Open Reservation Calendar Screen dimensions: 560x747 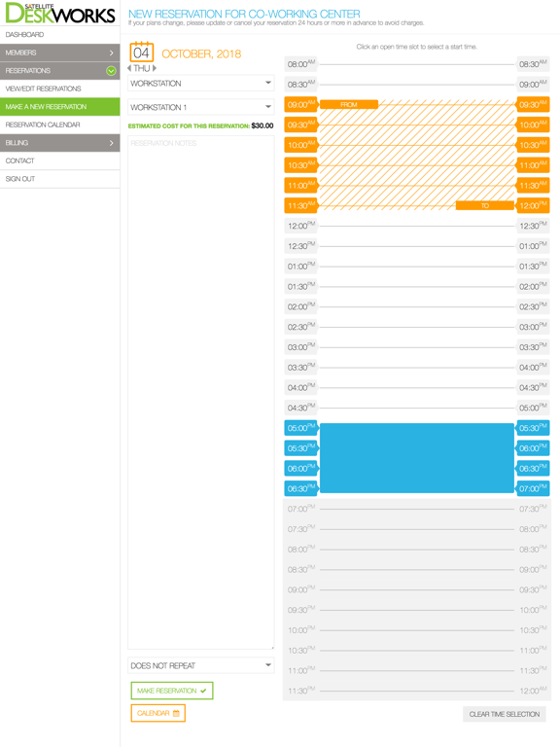point(60,124)
